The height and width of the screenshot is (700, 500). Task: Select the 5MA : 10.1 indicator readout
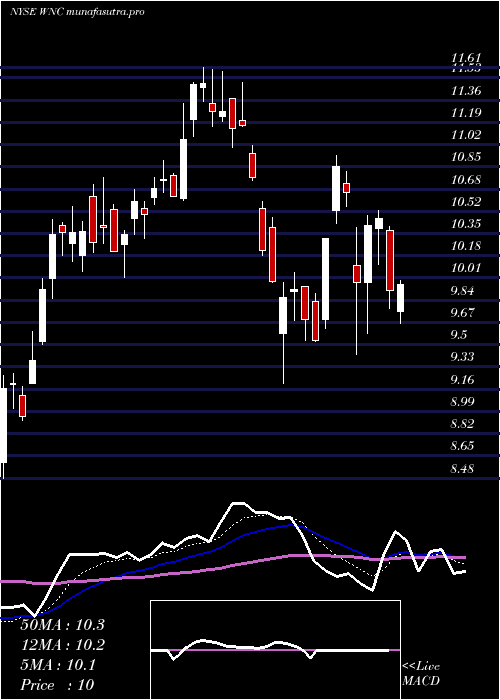(x=58, y=665)
